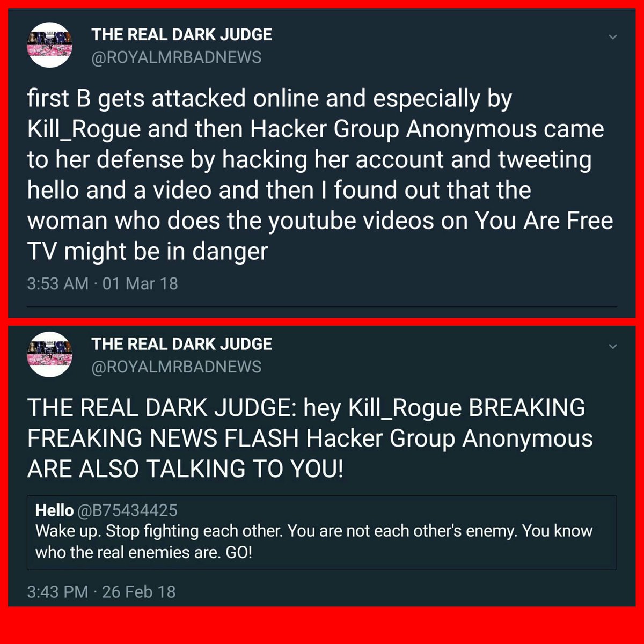Image resolution: width=644 pixels, height=644 pixels.
Task: Click the Hello name in quoted tweet
Action: coord(54,510)
